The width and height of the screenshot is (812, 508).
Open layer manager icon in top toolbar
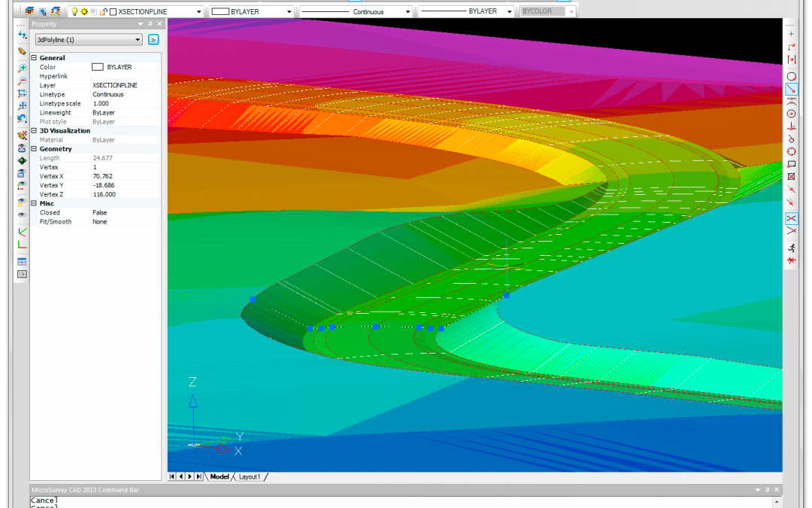pyautogui.click(x=29, y=12)
